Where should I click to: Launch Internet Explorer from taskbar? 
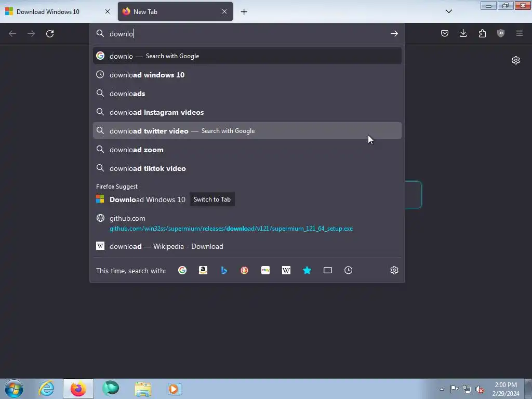tap(46, 389)
